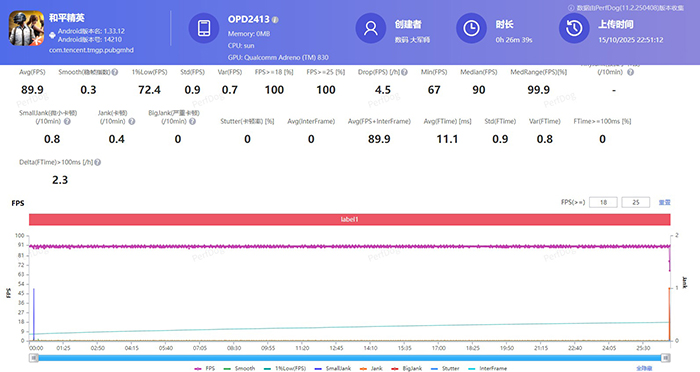The width and height of the screenshot is (700, 372).
Task: Click the Avg(FPS) value 89.9
Action: point(32,90)
